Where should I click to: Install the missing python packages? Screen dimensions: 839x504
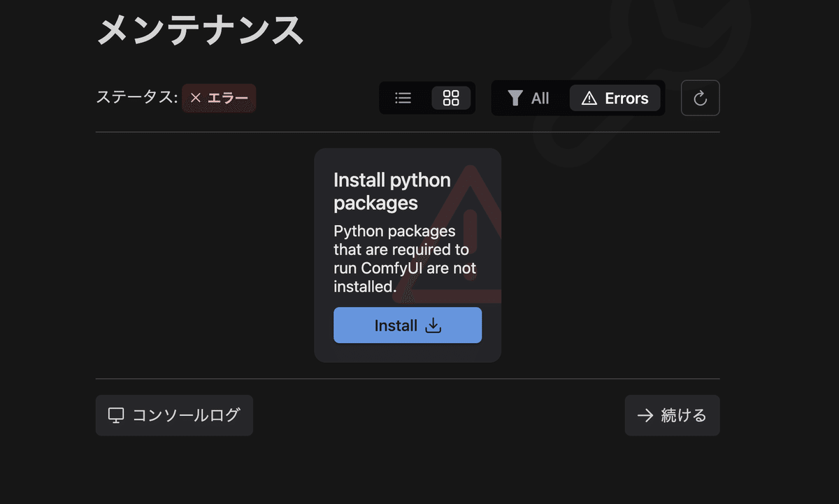pyautogui.click(x=408, y=326)
